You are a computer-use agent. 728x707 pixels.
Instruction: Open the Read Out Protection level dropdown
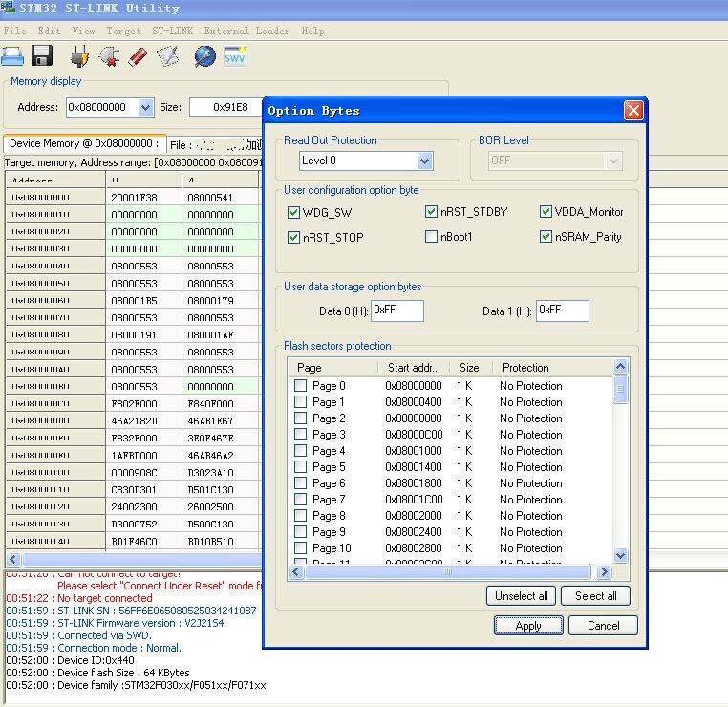[x=424, y=161]
